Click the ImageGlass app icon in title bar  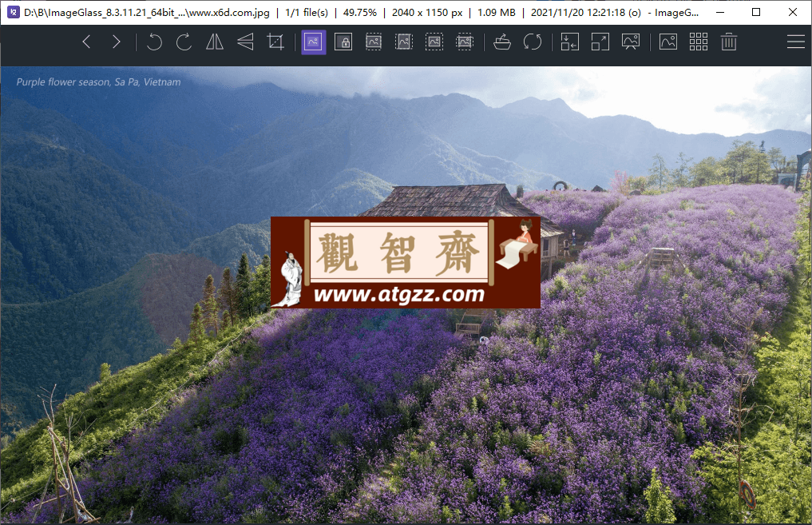click(x=14, y=12)
